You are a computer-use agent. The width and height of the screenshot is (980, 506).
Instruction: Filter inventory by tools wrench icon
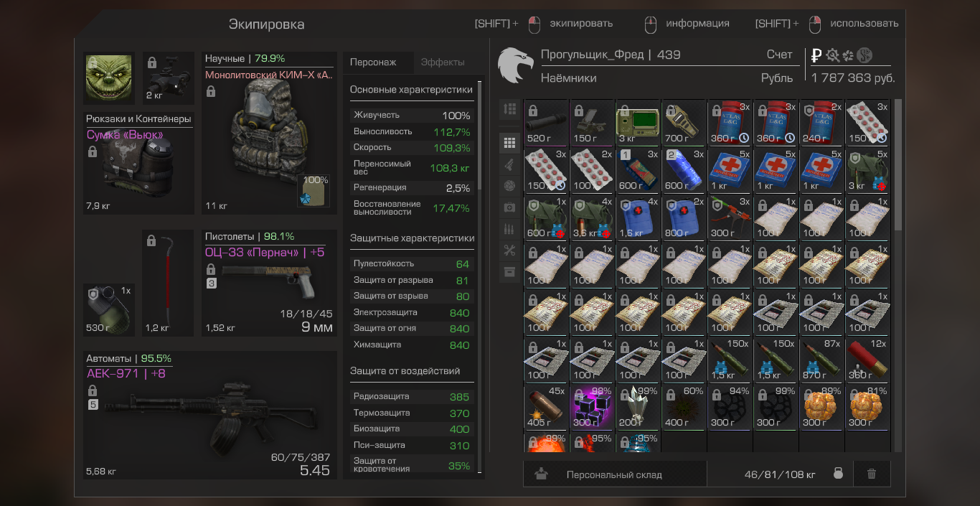point(510,250)
